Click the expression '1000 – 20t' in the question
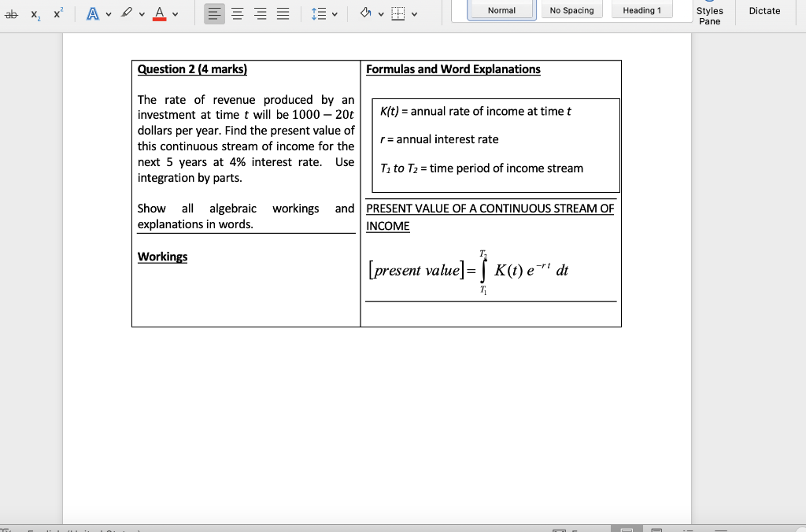 tap(323, 115)
